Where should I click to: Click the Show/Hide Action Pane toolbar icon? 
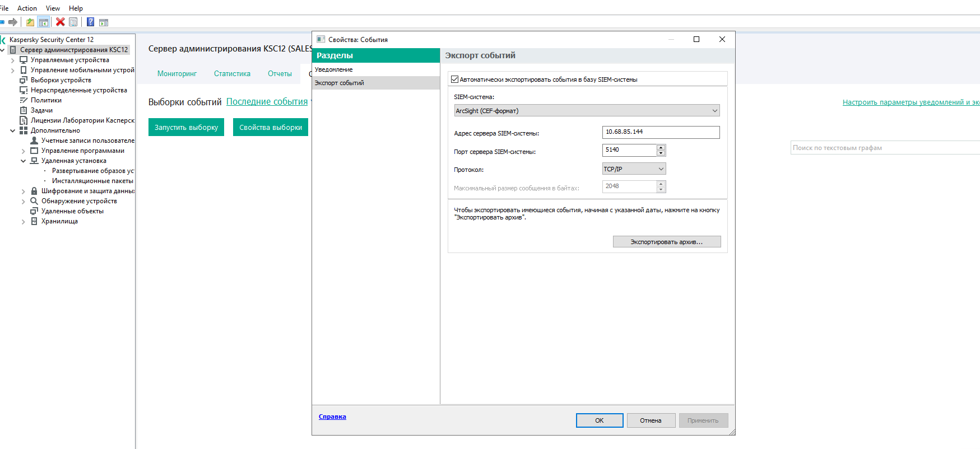104,22
